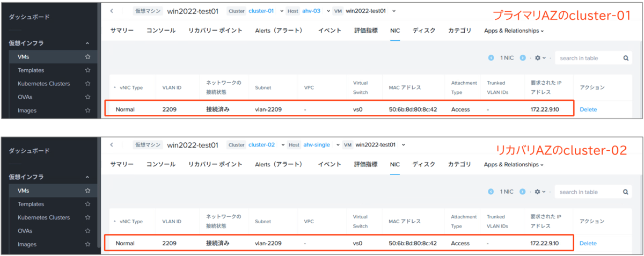The height and width of the screenshot is (256, 644).
Task: Go back using chevron in cluster-01 screenshot
Action: click(x=112, y=11)
